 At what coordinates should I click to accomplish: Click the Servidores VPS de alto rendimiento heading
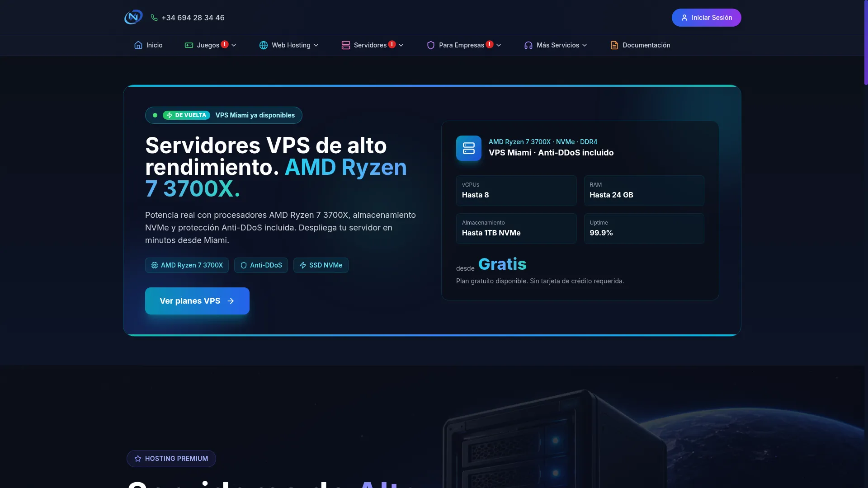[x=276, y=167]
